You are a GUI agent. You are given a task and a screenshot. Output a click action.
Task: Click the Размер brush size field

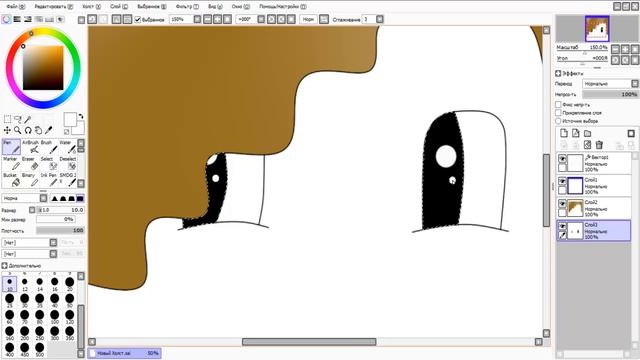click(x=60, y=210)
